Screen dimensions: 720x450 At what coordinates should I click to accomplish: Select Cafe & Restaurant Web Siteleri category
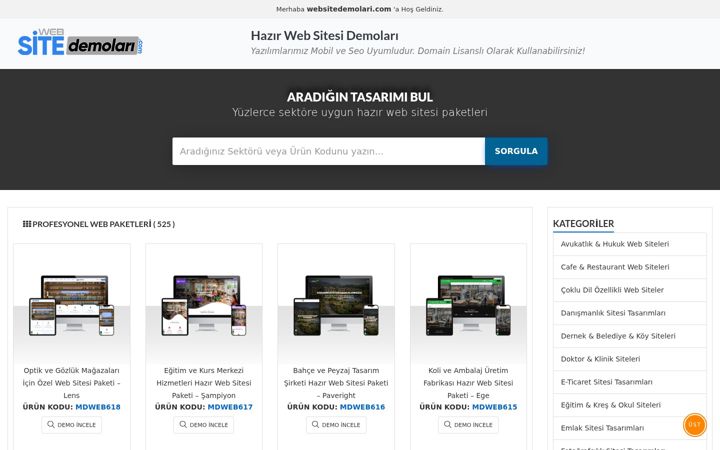[630, 267]
